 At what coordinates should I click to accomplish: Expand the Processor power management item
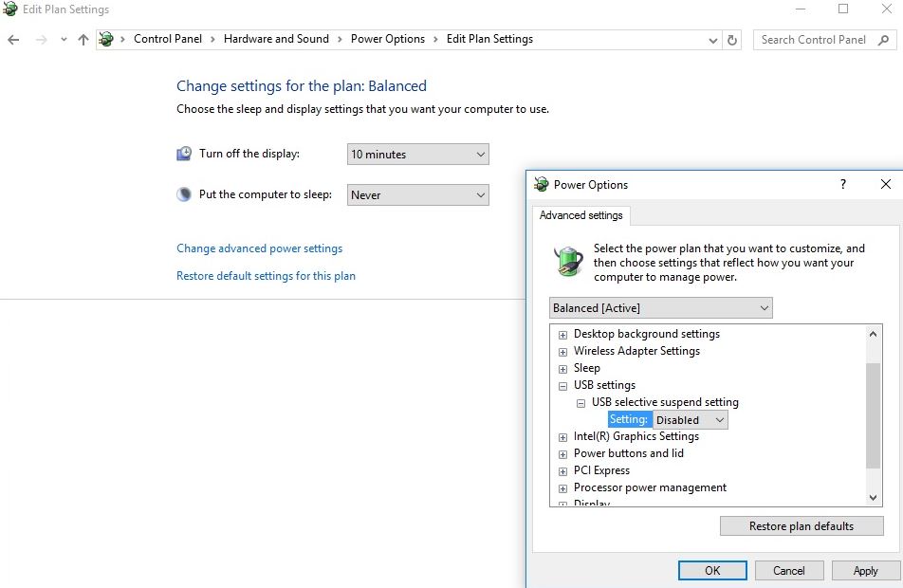pyautogui.click(x=562, y=487)
